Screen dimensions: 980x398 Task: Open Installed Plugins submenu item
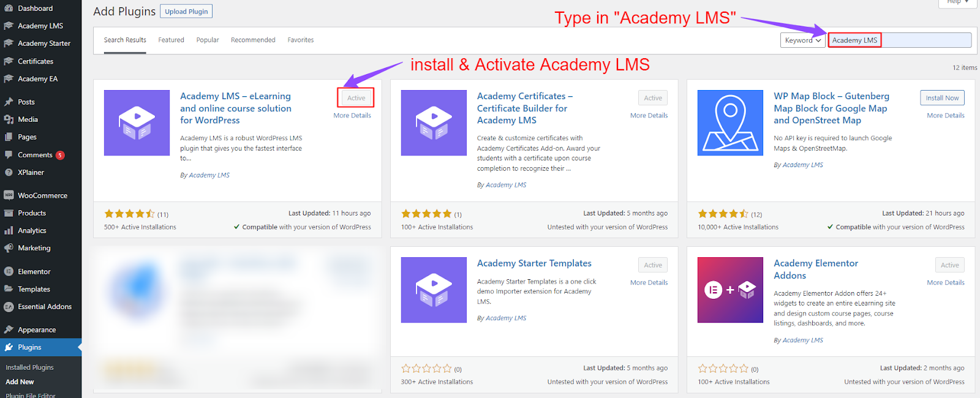tap(29, 367)
